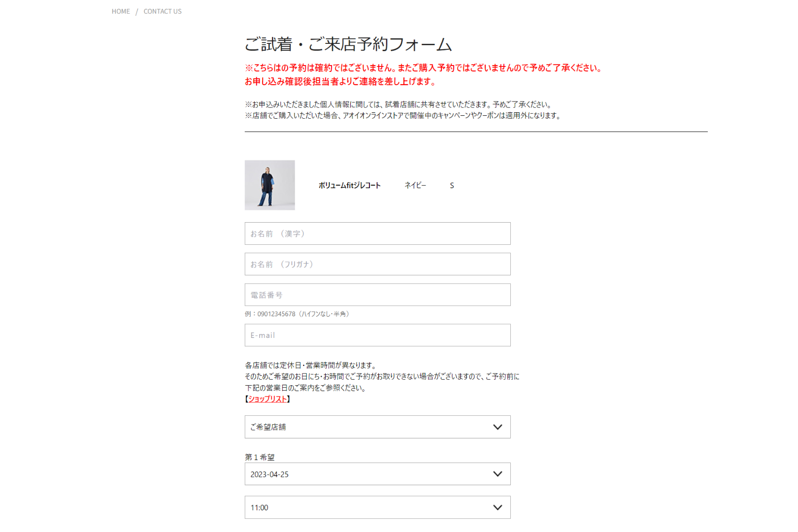Screen dimensions: 798x532
Task: Open the ご希望店舗 store dropdown
Action: click(x=378, y=427)
